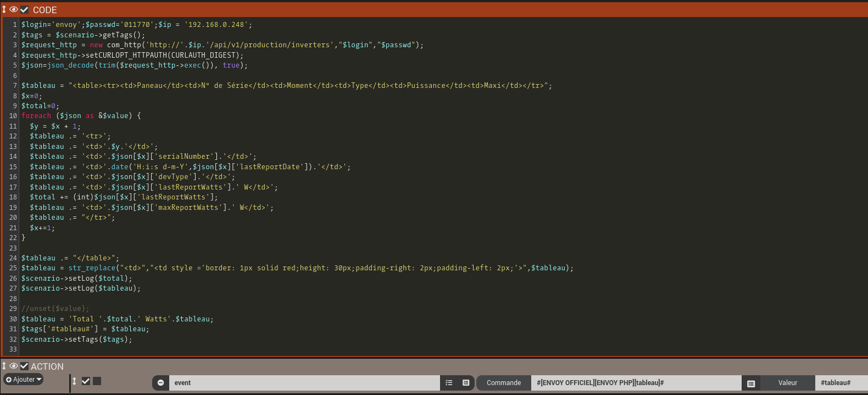Click line number 25 in the code gutter
This screenshot has height=395, width=868.
pos(13,268)
